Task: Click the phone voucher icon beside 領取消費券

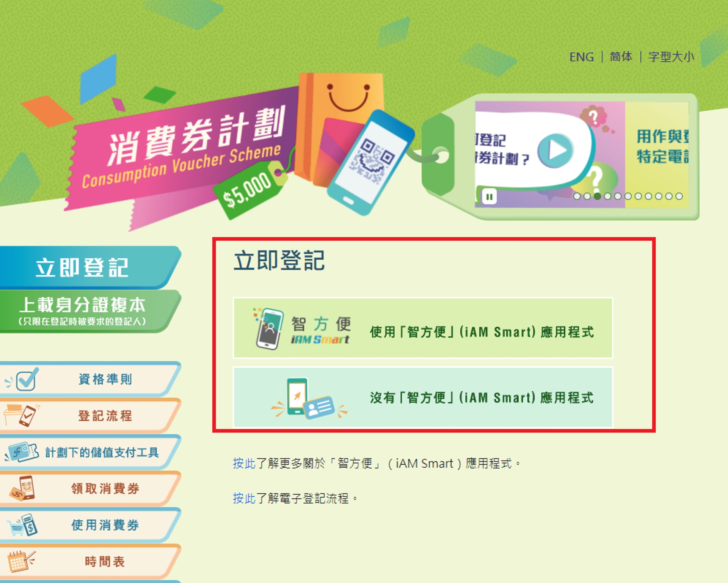Action: [22, 488]
